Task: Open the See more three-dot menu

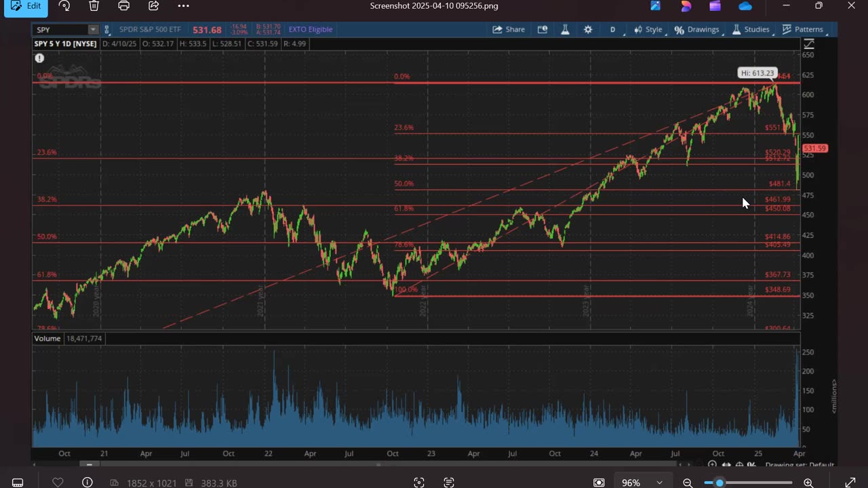Action: [184, 6]
